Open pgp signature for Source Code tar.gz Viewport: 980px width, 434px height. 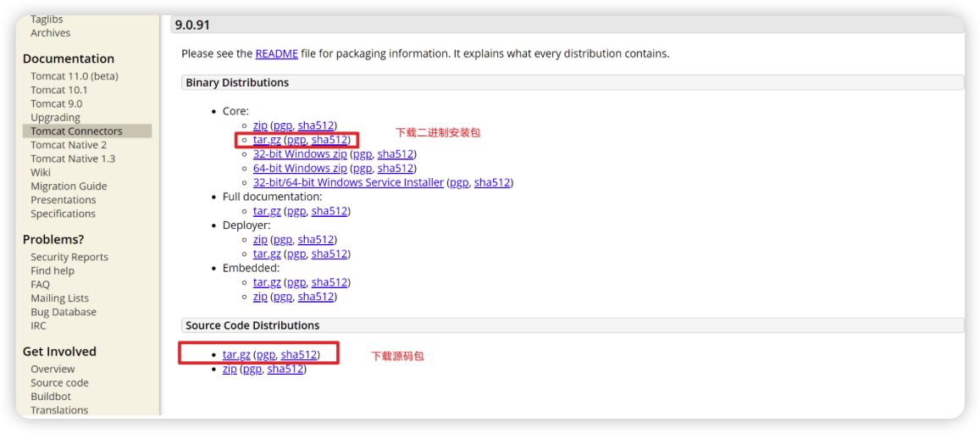tap(266, 355)
